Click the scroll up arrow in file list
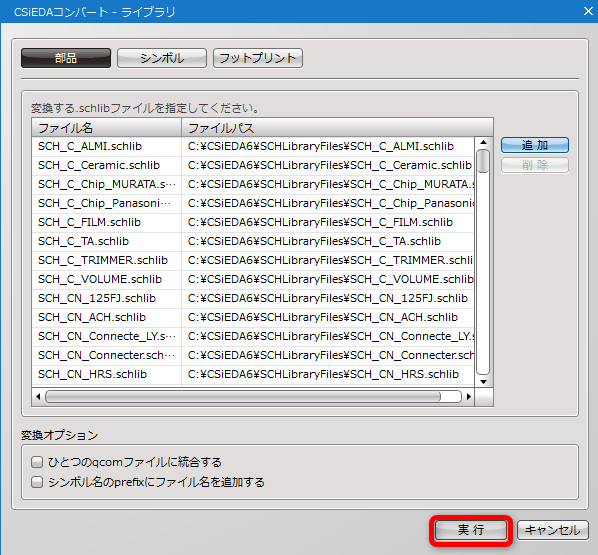 [484, 143]
